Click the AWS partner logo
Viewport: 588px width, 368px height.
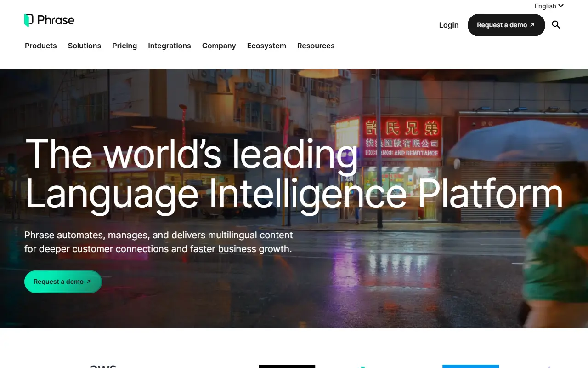click(103, 366)
